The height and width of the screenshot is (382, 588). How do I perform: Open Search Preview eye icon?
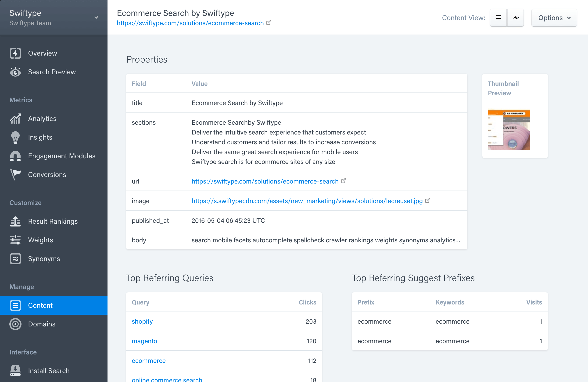(x=15, y=72)
